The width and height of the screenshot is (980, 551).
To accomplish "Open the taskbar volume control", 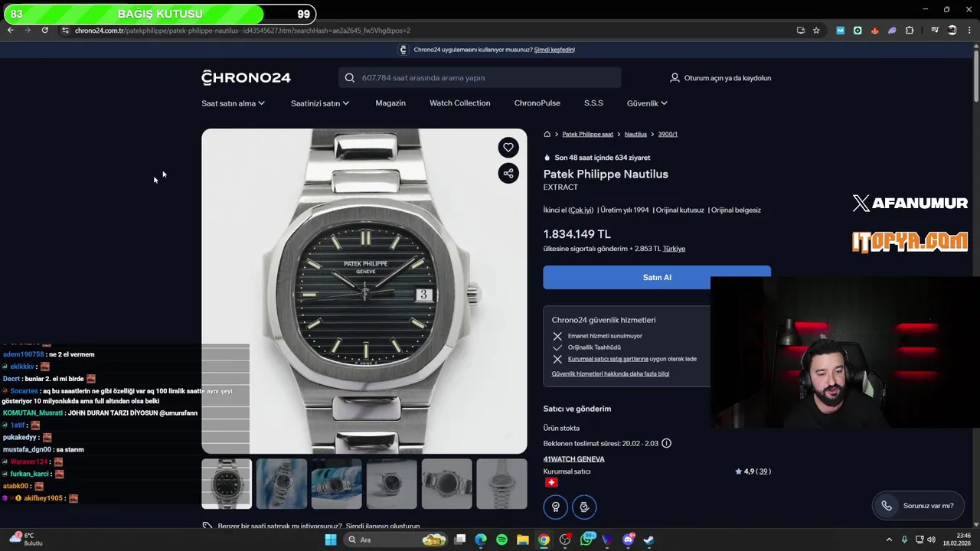I will click(931, 540).
